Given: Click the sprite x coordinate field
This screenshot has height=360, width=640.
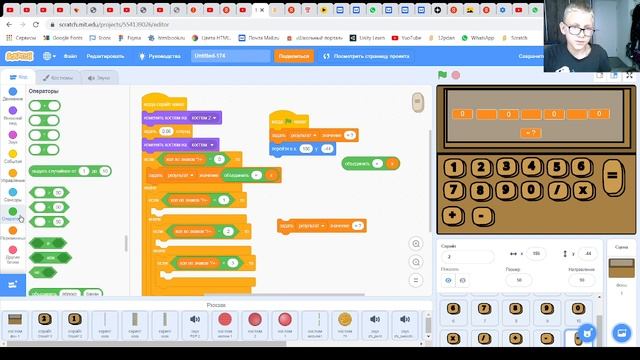Looking at the screenshot, I should [x=536, y=253].
